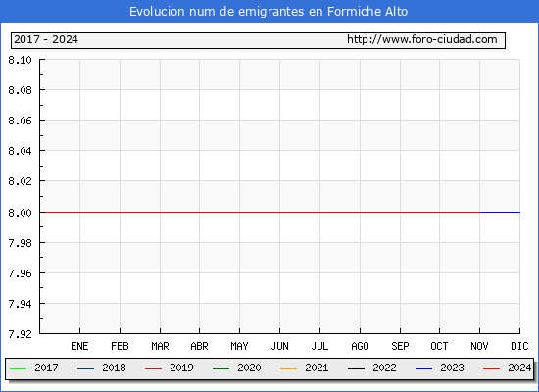Viewport: 539px width, 392px height.
Task: Click the 2023 legend label
Action: click(453, 367)
